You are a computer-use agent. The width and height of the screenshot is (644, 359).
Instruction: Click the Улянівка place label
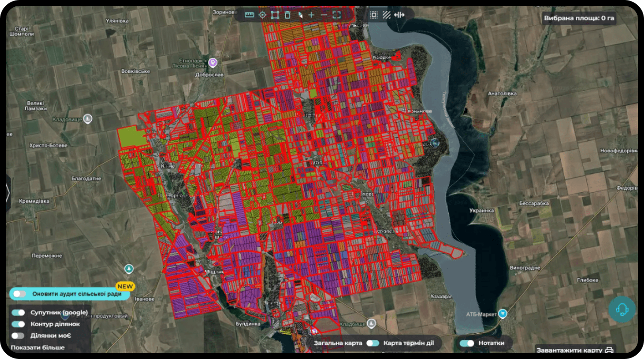pos(117,21)
